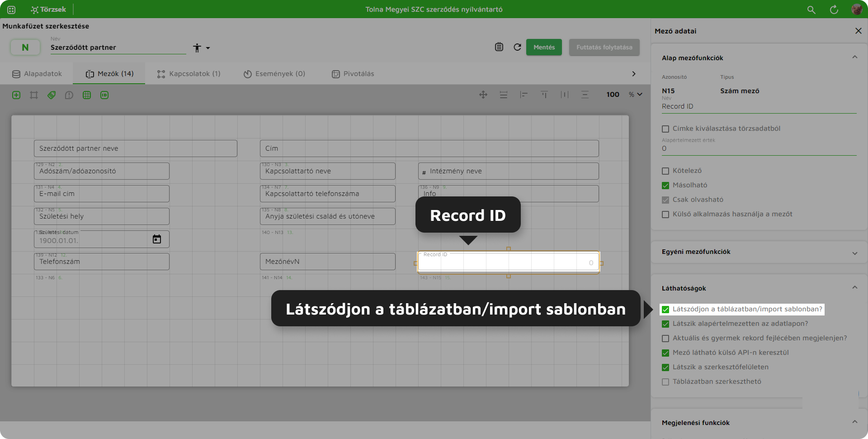The height and width of the screenshot is (439, 868).
Task: Open the Kapcsolatok (1) tab
Action: [189, 74]
